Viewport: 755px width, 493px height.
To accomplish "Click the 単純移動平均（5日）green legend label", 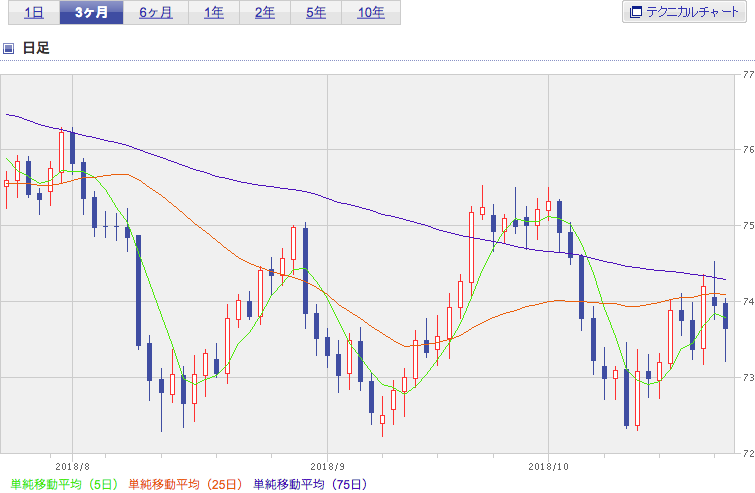I will 64,484.
